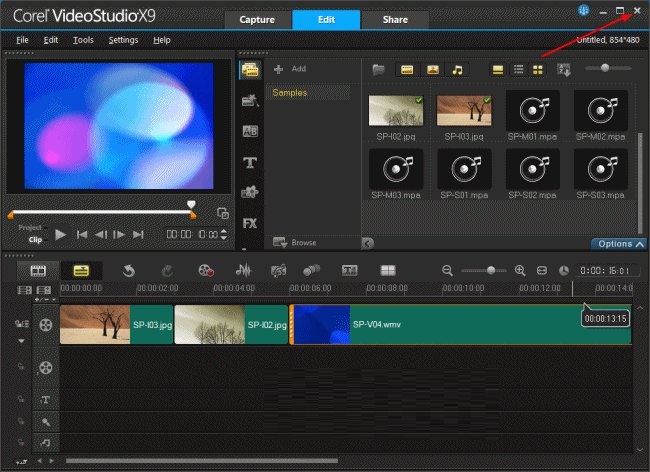This screenshot has width=650, height=472.
Task: Toggle hide titles view button
Action: (x=498, y=70)
